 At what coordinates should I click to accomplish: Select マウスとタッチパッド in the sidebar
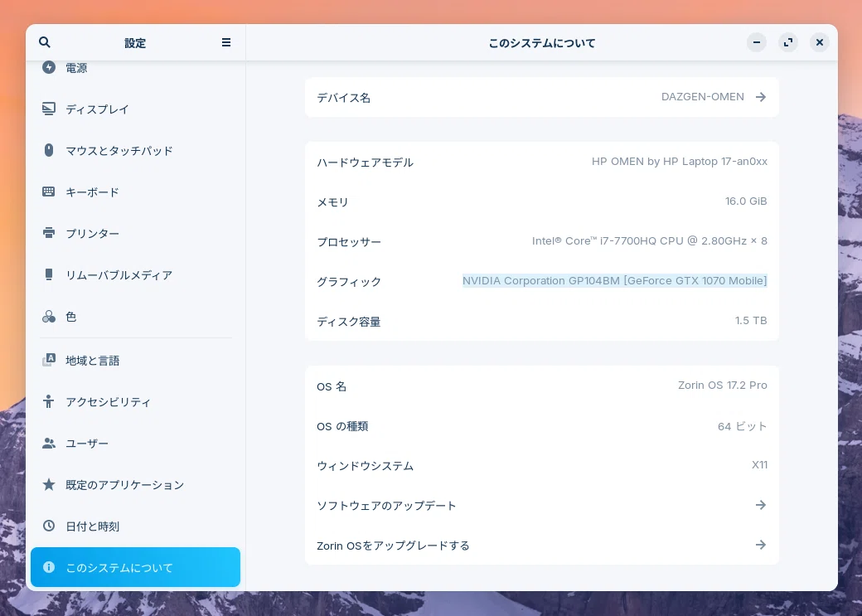tap(135, 150)
